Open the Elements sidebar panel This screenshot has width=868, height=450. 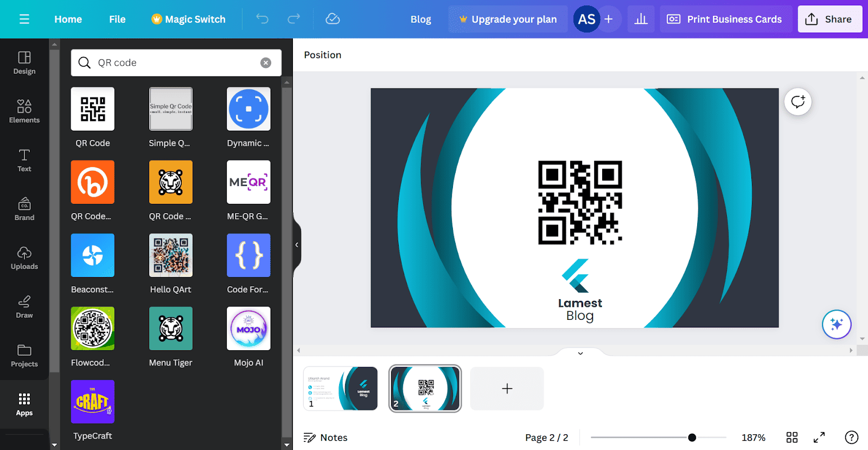point(24,112)
